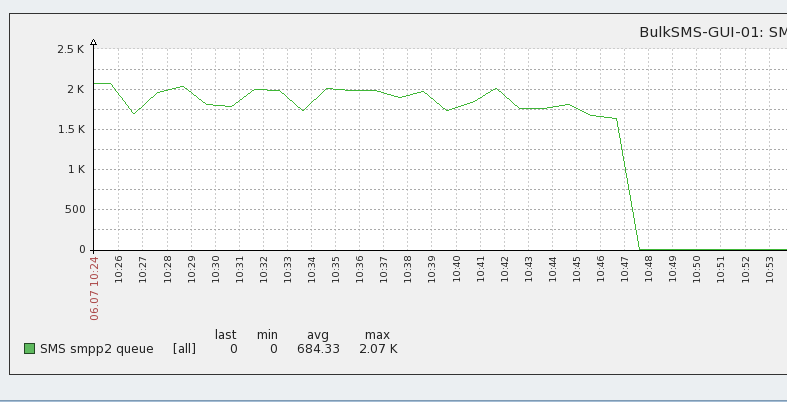Click the 10:26 time axis label

(x=118, y=269)
